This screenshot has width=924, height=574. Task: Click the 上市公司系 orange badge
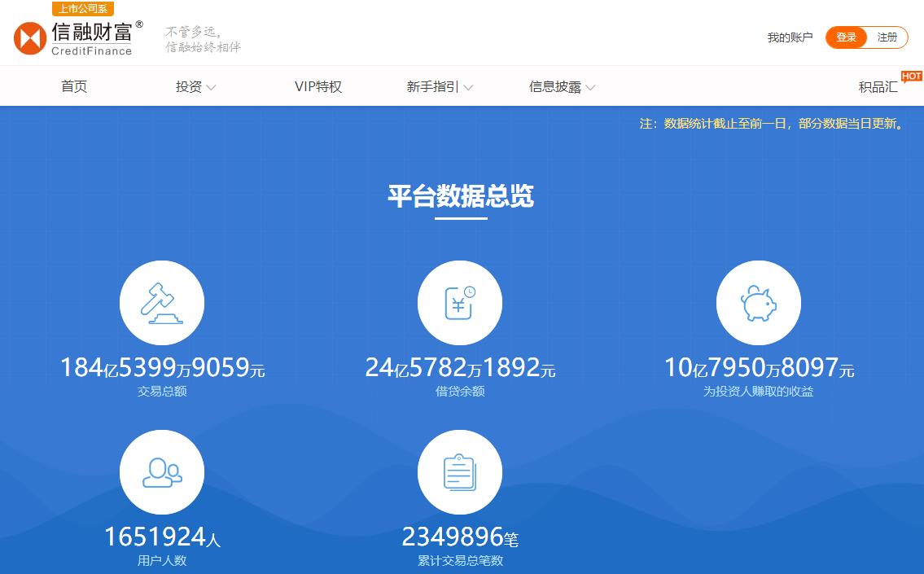(83, 9)
